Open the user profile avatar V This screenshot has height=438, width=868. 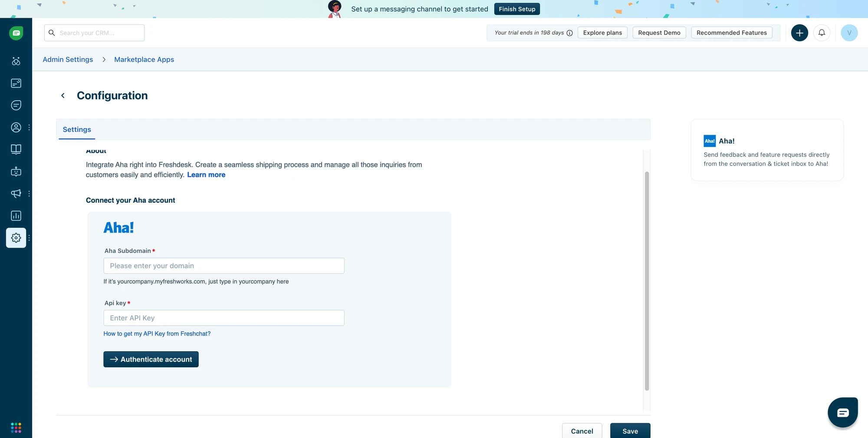(849, 33)
